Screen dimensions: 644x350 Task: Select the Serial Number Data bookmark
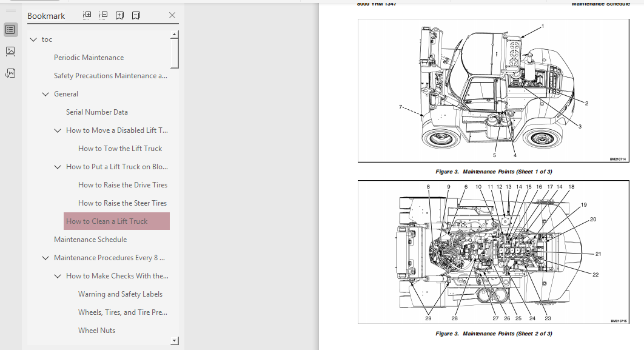(97, 112)
